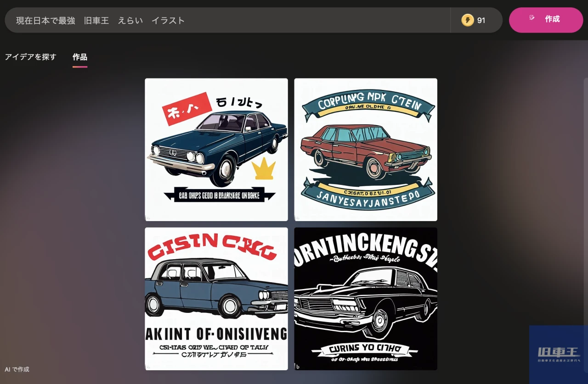
Task: Click the AI で作成 link at bottom left
Action: click(x=17, y=369)
